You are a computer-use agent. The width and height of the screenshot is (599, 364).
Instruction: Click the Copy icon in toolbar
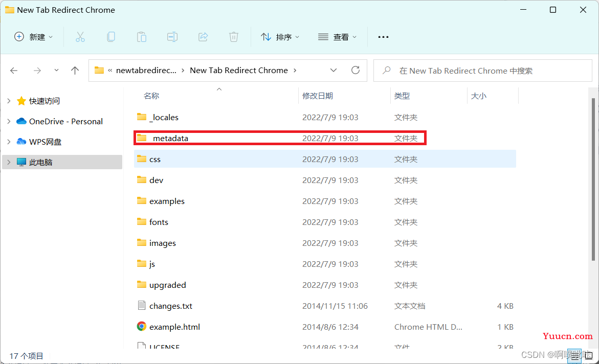111,37
